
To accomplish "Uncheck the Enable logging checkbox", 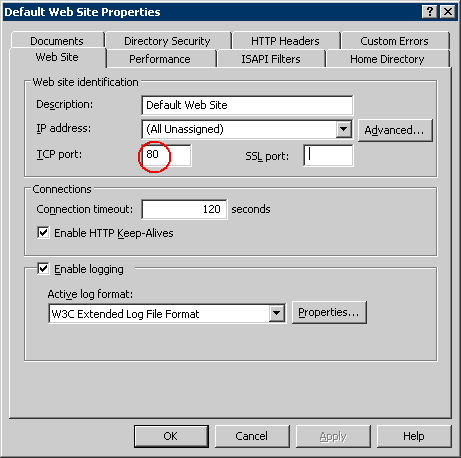I will point(43,269).
